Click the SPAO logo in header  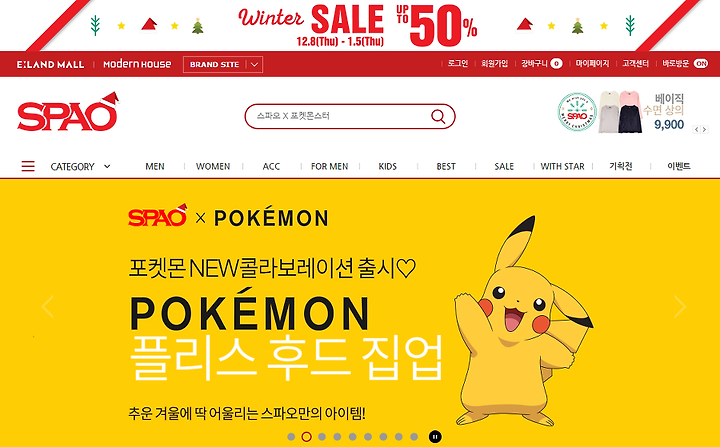[x=68, y=112]
